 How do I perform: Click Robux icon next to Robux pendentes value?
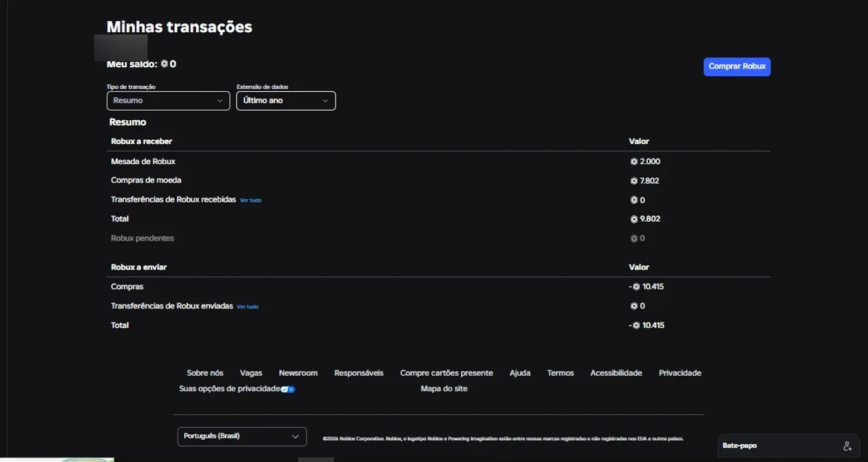click(634, 238)
